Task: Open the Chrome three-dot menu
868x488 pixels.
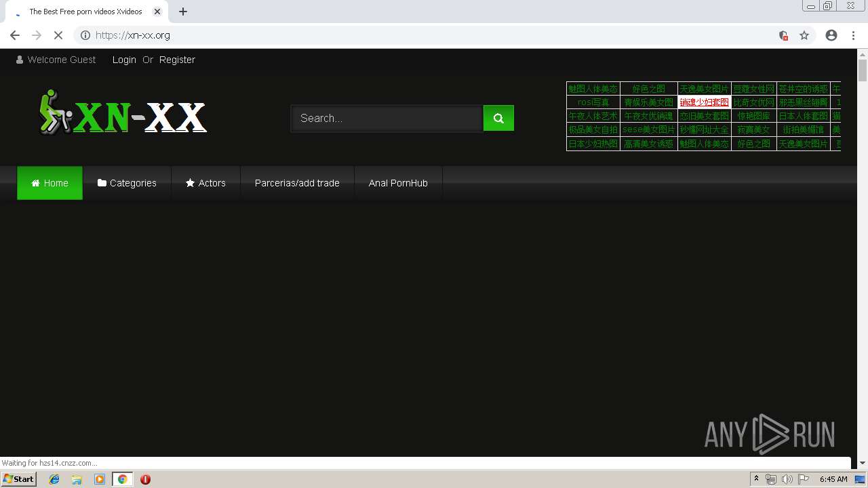Action: pyautogui.click(x=853, y=35)
